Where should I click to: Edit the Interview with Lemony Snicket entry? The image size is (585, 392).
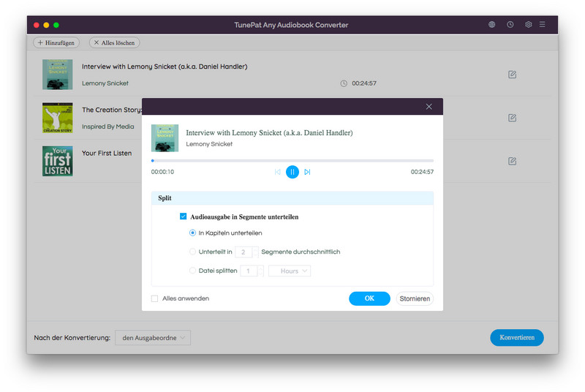click(x=513, y=75)
